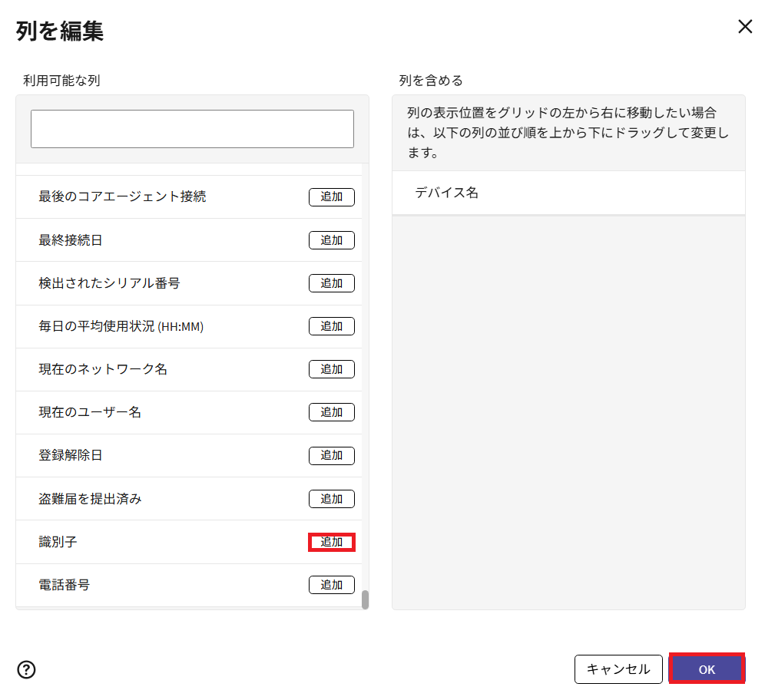Click the help question mark icon
This screenshot has height=700, width=765.
(x=26, y=670)
